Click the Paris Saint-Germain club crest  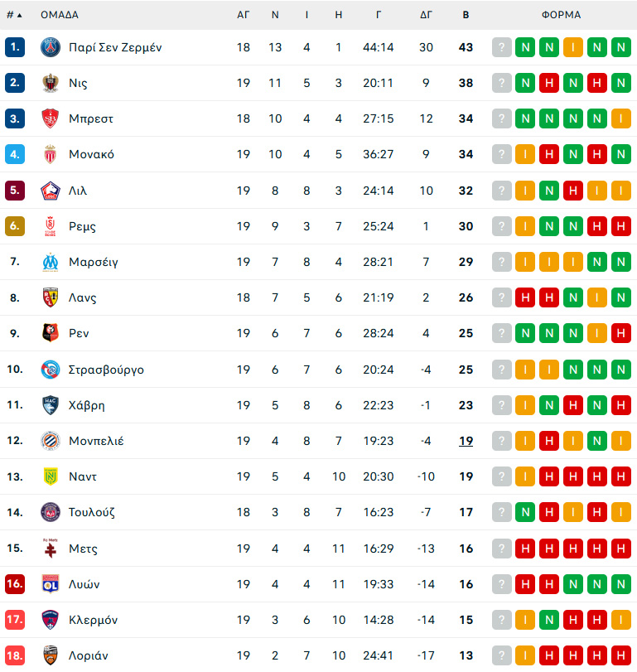point(51,47)
